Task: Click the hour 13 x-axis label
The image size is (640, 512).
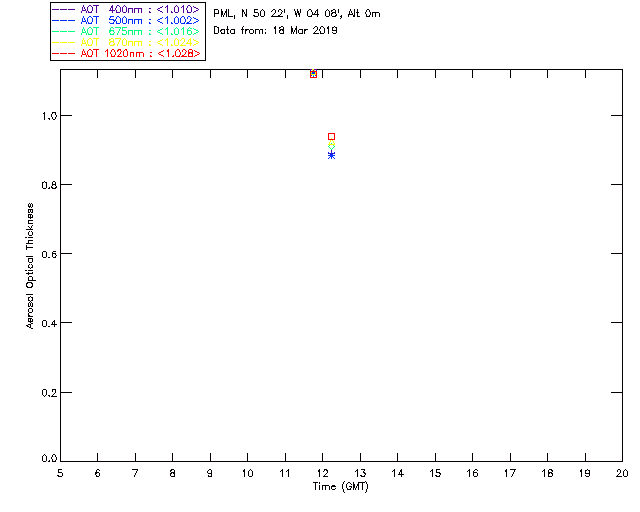Action: click(x=360, y=473)
